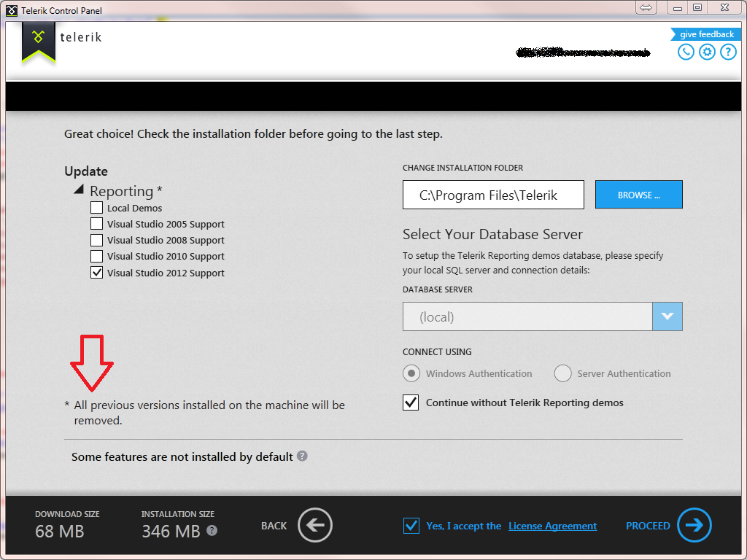Click the 'CONNECT USING' label

(x=437, y=352)
